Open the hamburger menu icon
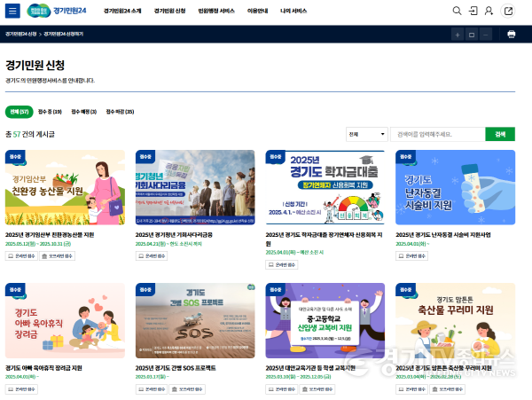532x400 pixels. tap(12, 12)
